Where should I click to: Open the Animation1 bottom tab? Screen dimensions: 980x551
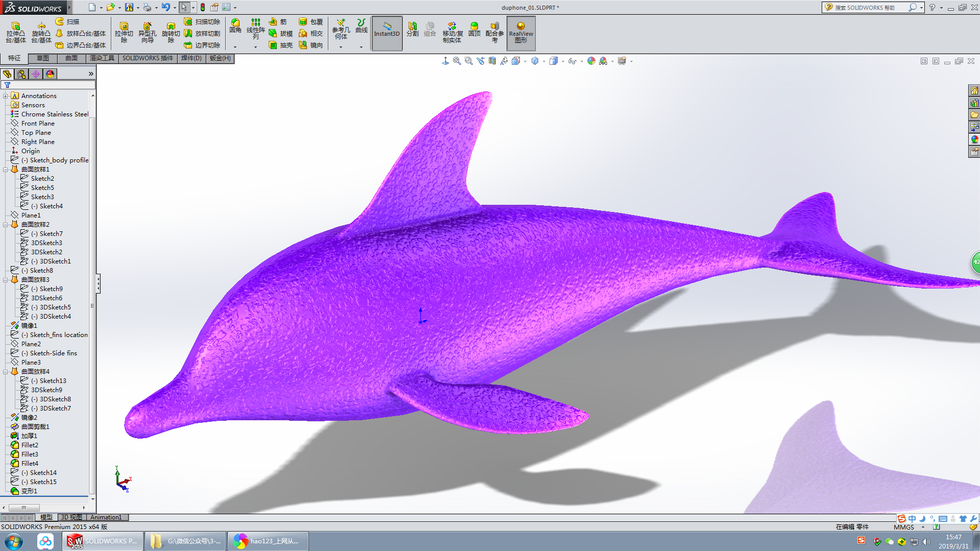(x=106, y=517)
